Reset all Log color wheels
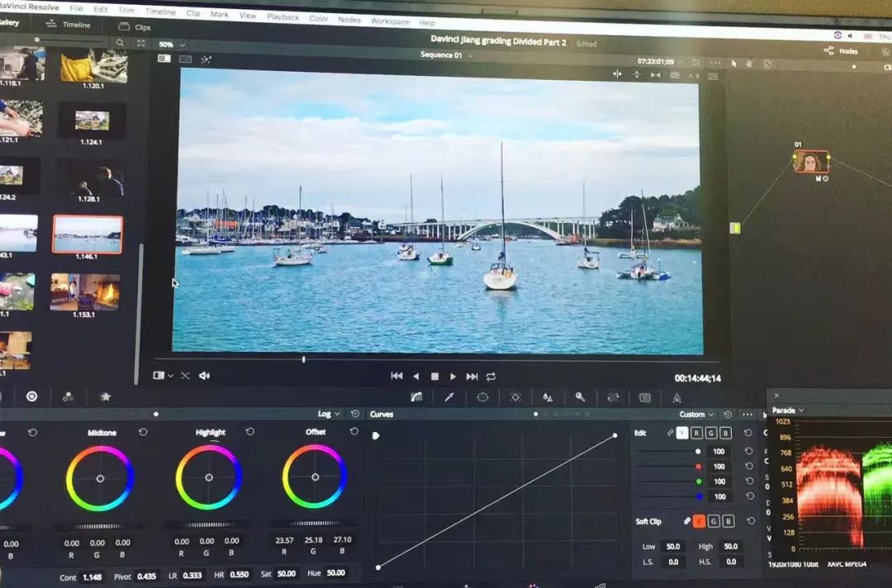 [355, 414]
